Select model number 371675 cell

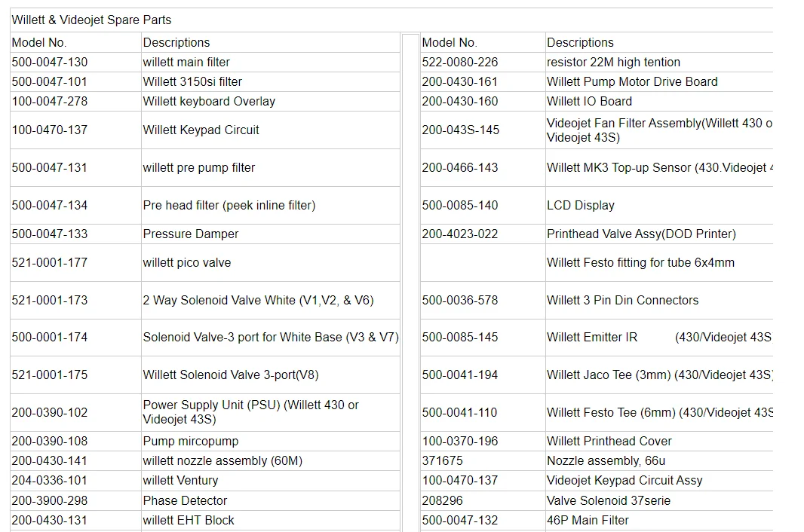[x=483, y=460]
